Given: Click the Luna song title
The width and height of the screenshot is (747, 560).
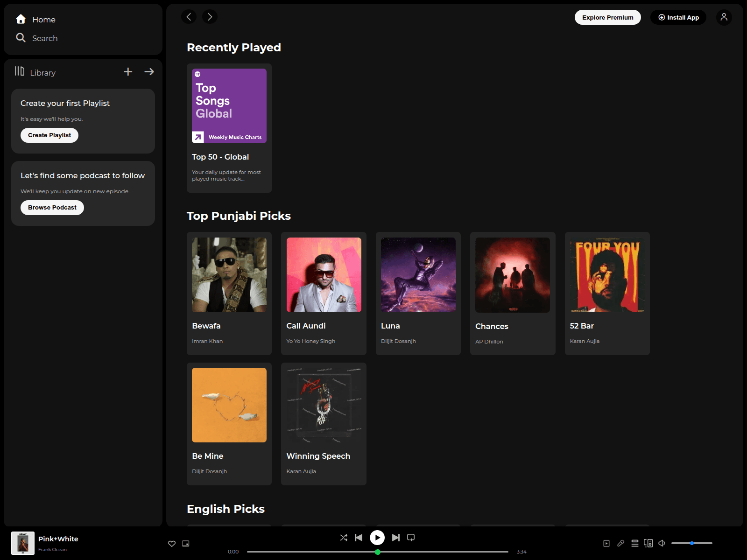Looking at the screenshot, I should point(390,326).
